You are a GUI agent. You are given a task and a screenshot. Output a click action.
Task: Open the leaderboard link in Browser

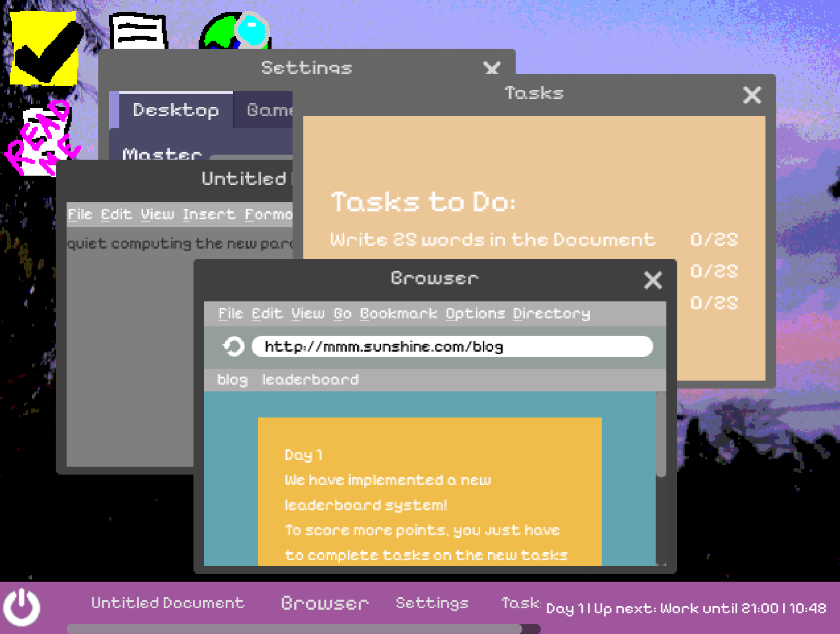pyautogui.click(x=311, y=380)
